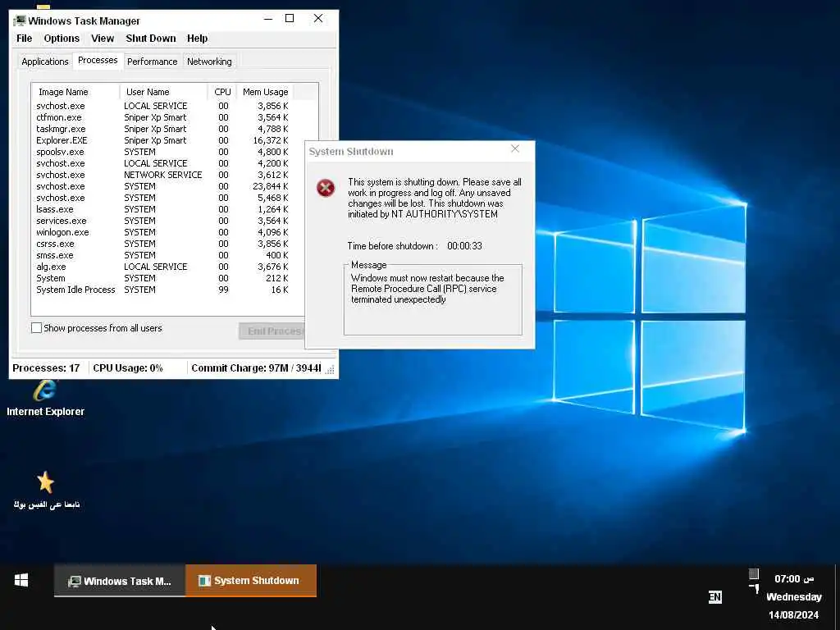Switch to the Networking tab
This screenshot has width=840, height=630.
click(209, 62)
